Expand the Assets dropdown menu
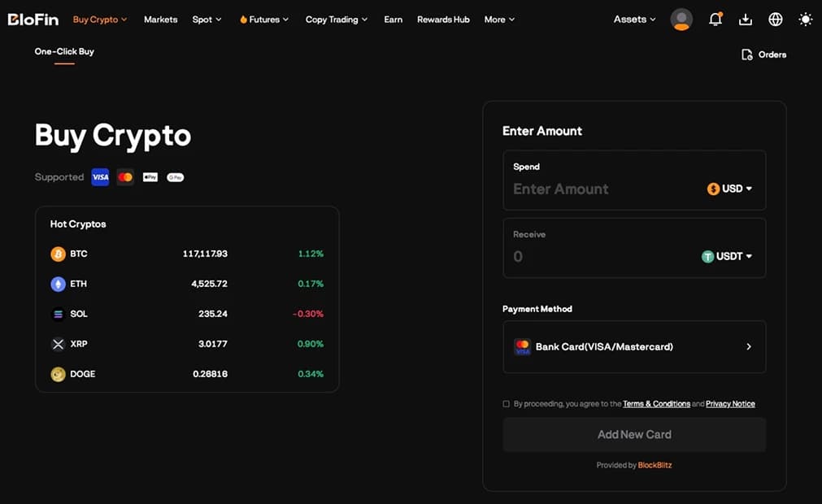 (634, 20)
